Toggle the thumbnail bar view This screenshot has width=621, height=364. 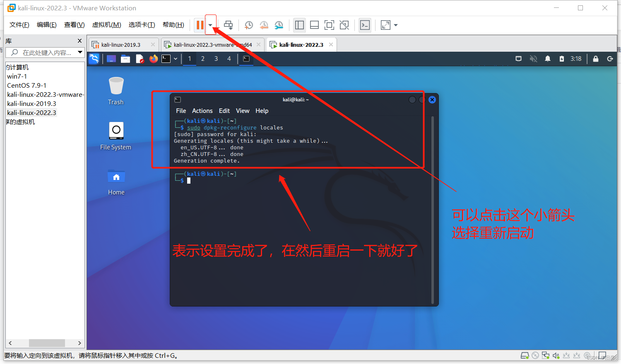coord(314,25)
